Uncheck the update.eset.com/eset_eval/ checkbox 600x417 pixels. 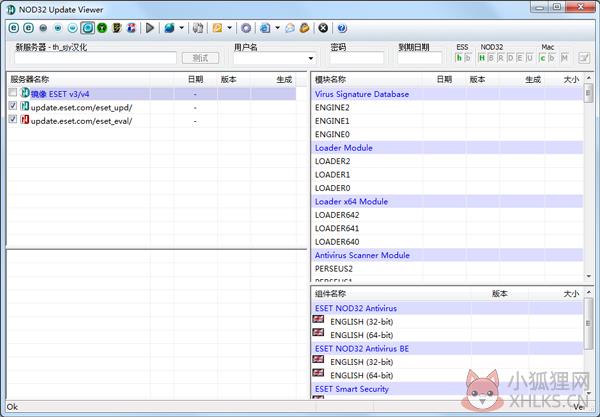pyautogui.click(x=13, y=119)
